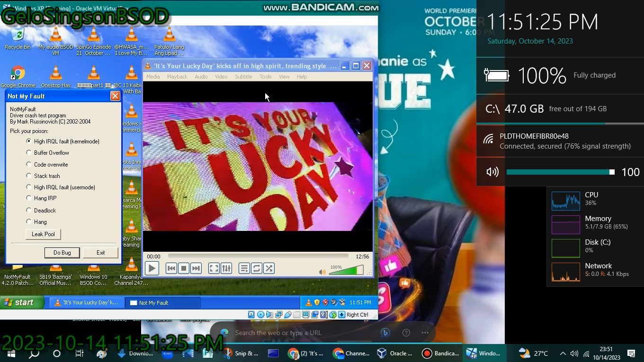Open Patuloy Lang Ang Lipad desktop file
The width and height of the screenshot is (644, 362).
click(x=169, y=42)
